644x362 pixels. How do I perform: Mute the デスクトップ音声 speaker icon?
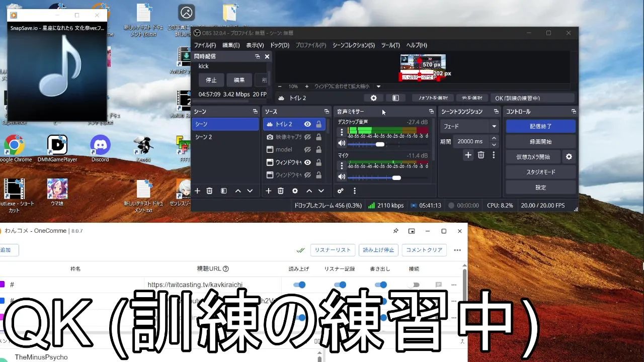pyautogui.click(x=342, y=144)
